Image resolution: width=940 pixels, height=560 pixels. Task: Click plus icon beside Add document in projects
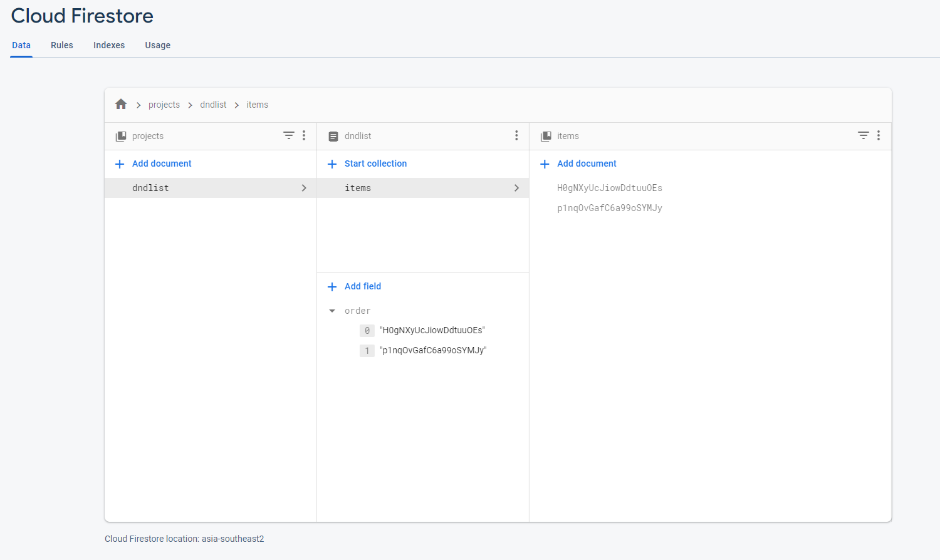coord(120,164)
